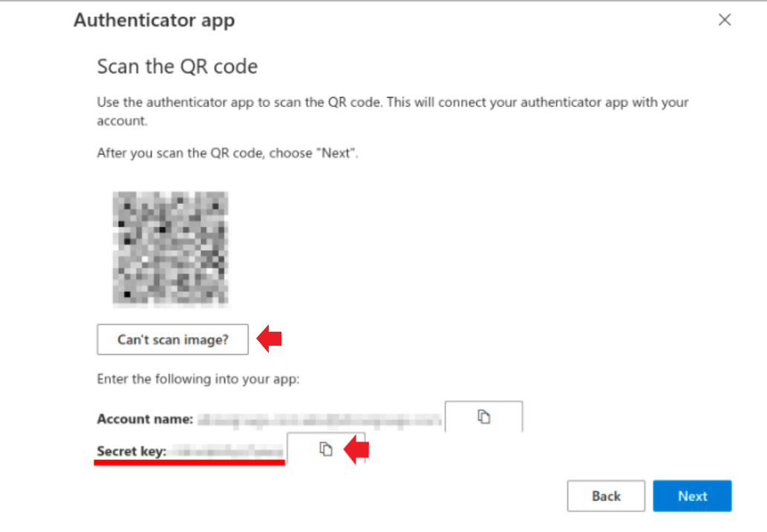767x532 pixels.
Task: Close the Authenticator app dialog
Action: (725, 19)
